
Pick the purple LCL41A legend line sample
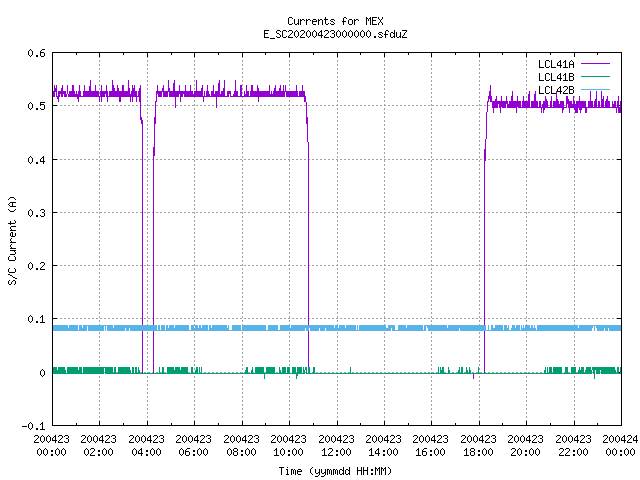(595, 64)
